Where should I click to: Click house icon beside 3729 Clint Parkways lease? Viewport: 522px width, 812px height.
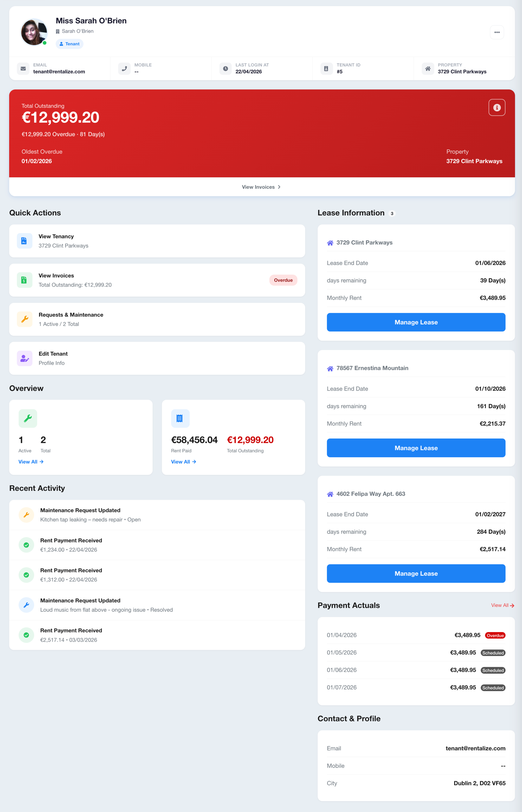(x=330, y=243)
